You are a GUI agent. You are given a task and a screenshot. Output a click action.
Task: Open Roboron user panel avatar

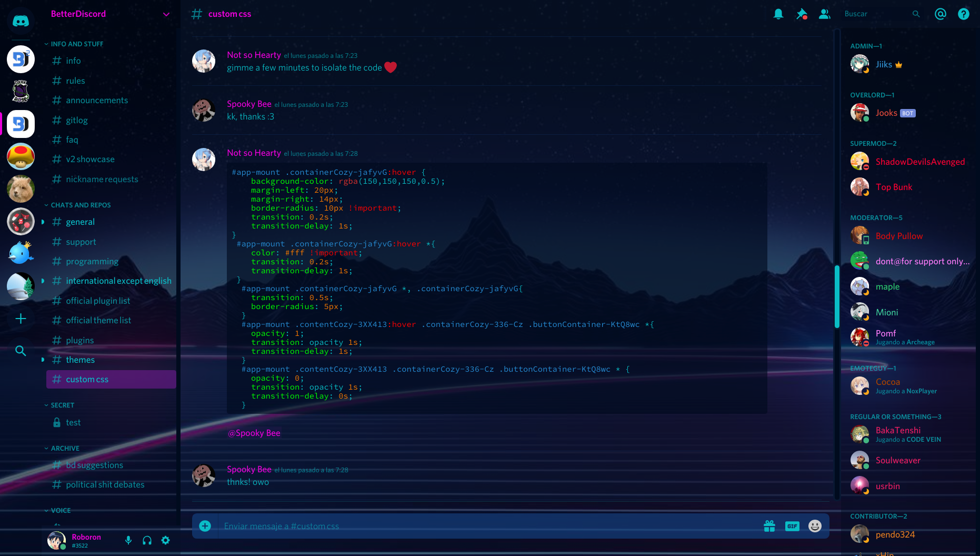[x=56, y=540]
